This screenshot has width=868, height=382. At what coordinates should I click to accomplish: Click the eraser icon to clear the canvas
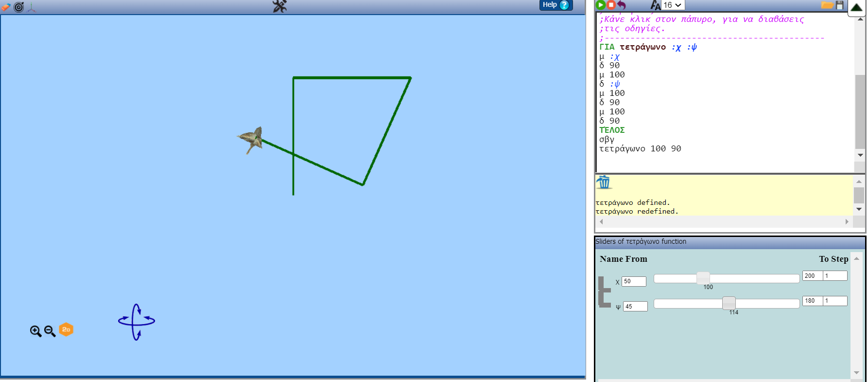tap(6, 7)
